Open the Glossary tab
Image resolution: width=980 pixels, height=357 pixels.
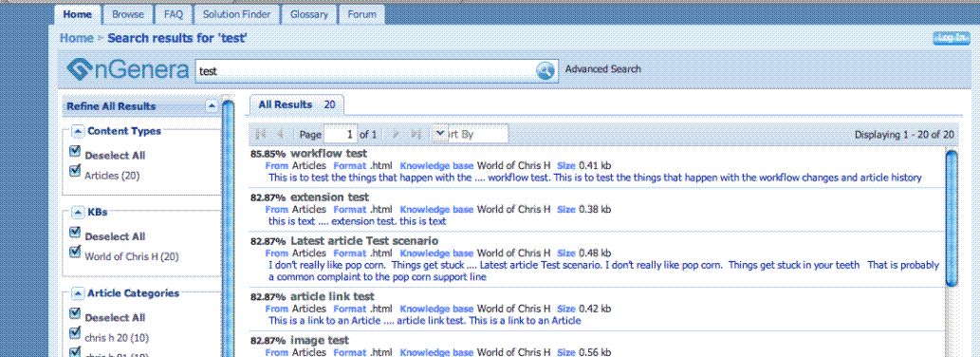[308, 14]
